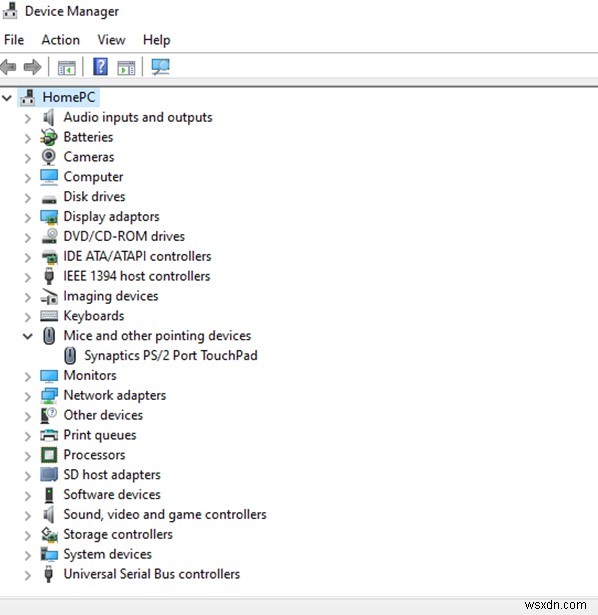
Task: Select the Processors label
Action: (x=95, y=455)
